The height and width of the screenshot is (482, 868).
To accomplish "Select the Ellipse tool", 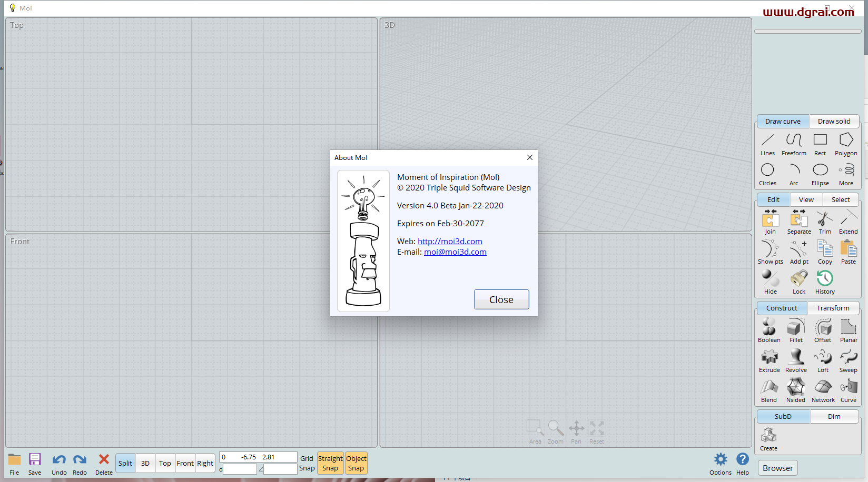I will click(820, 174).
